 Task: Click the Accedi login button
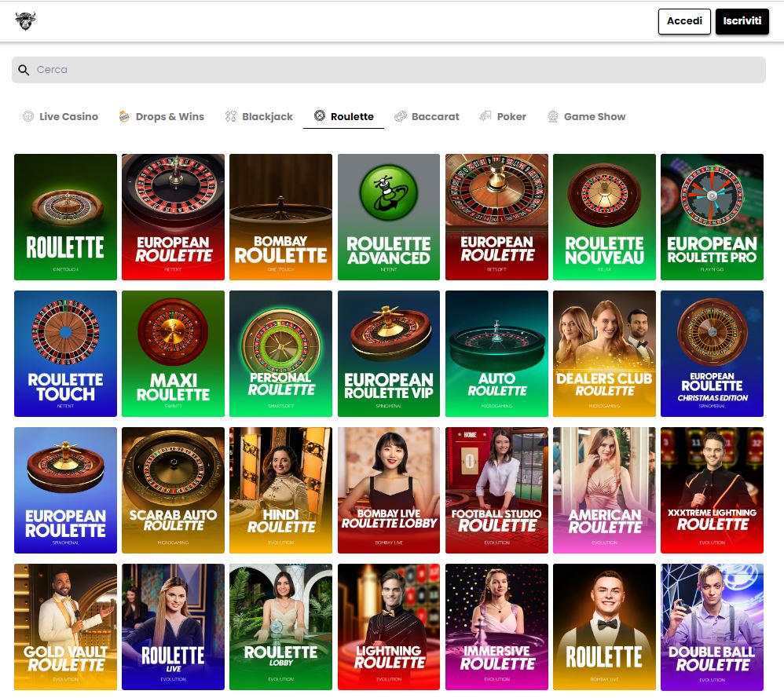684,21
